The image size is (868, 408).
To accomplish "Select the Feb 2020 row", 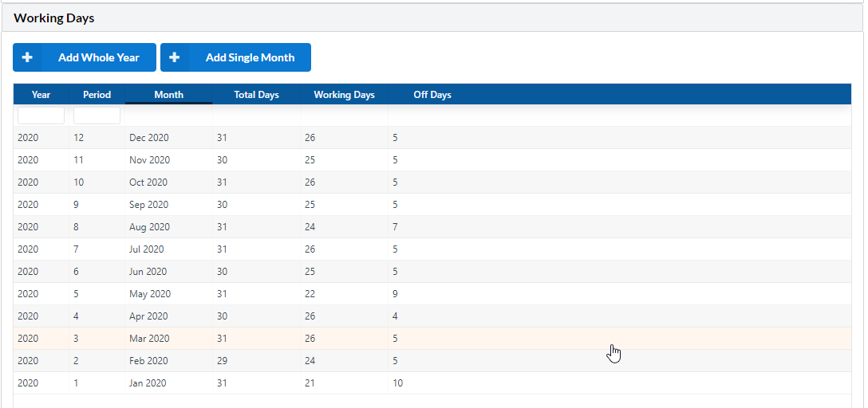I will pyautogui.click(x=432, y=360).
